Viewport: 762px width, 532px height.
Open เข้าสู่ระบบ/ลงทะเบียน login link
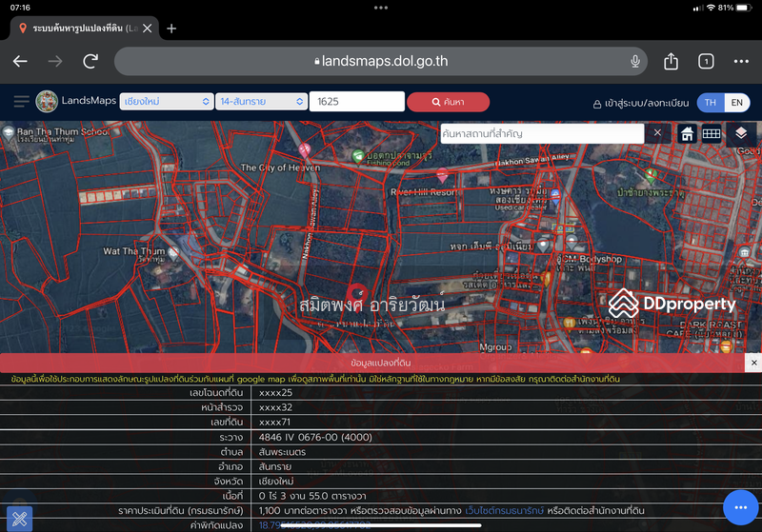(641, 103)
